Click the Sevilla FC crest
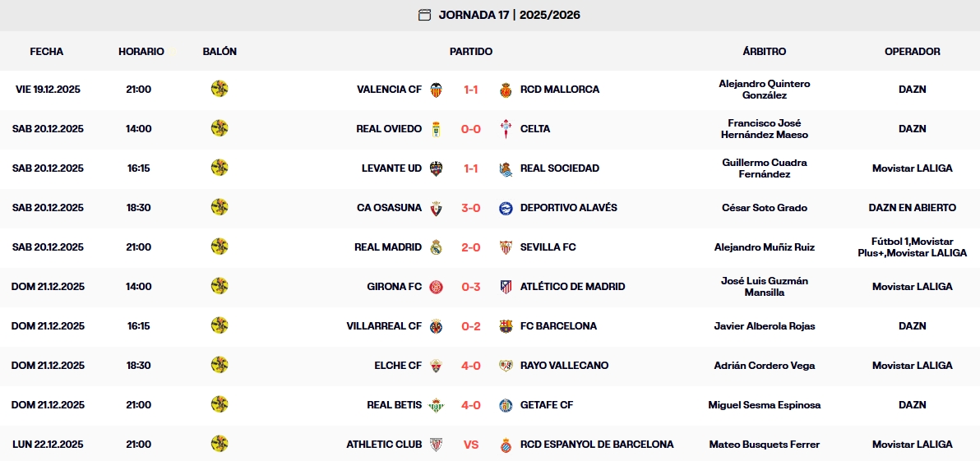This screenshot has width=980, height=461. coord(506,247)
